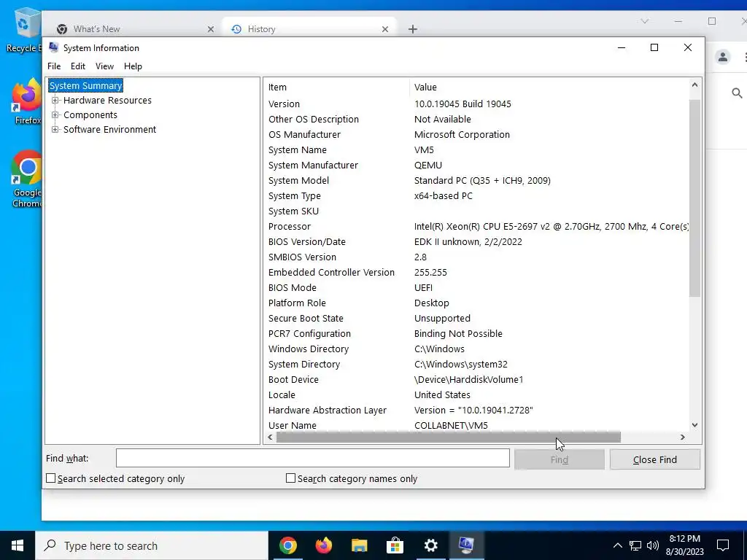The height and width of the screenshot is (560, 747).
Task: Expand the Hardware Resources node
Action: click(55, 101)
